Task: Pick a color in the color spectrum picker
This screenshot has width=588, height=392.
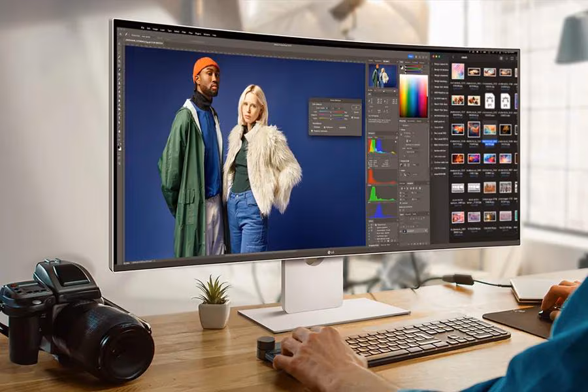Action: [413, 95]
